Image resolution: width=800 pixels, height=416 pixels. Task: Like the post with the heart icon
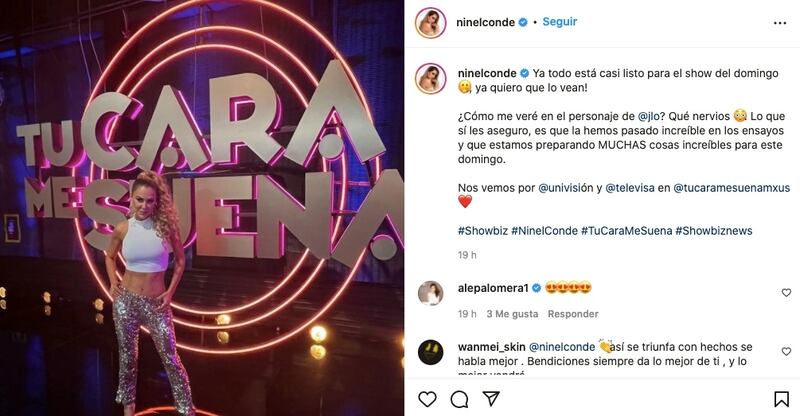427,399
